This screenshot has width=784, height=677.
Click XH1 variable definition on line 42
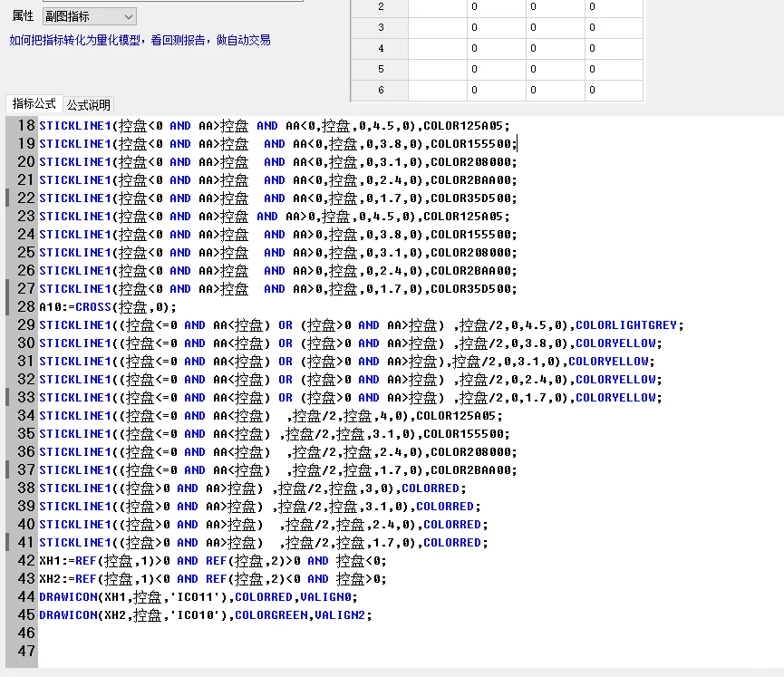point(50,560)
